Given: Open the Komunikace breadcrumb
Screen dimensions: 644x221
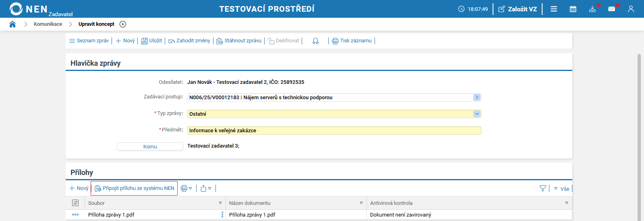Looking at the screenshot, I should (48, 24).
